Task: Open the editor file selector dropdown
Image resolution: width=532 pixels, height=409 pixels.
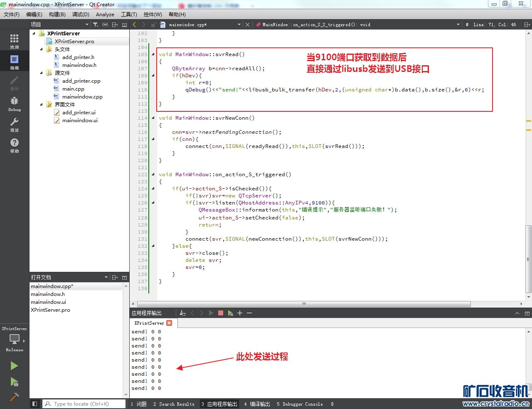Action: click(239, 25)
